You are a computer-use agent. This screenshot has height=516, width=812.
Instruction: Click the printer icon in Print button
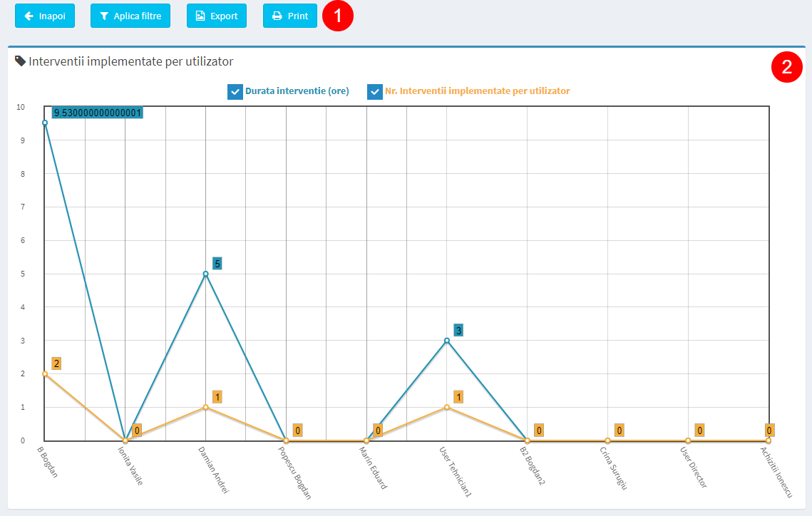(x=277, y=16)
